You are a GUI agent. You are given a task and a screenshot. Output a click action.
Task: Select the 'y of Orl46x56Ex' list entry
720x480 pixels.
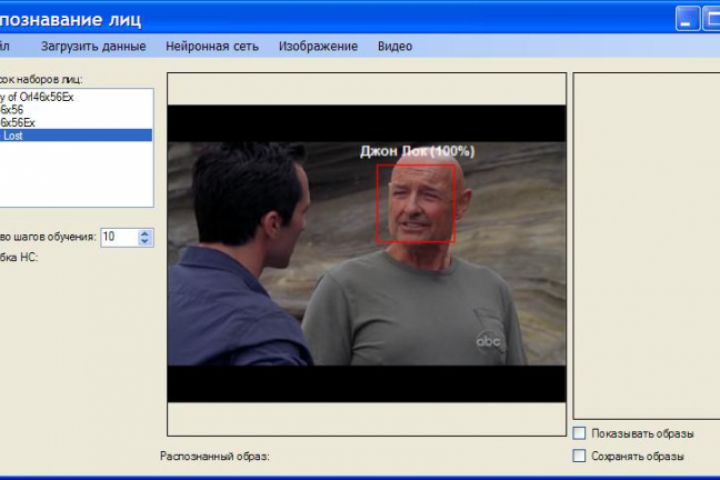(76, 97)
